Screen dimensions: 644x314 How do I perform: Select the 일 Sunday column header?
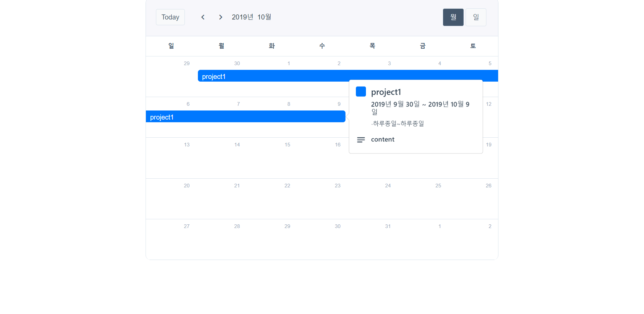pos(171,46)
